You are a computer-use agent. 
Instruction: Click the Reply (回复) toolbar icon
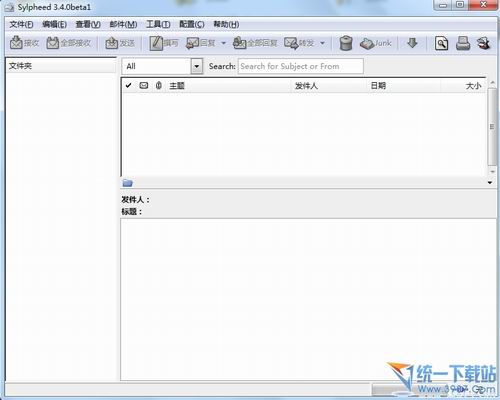[193, 43]
